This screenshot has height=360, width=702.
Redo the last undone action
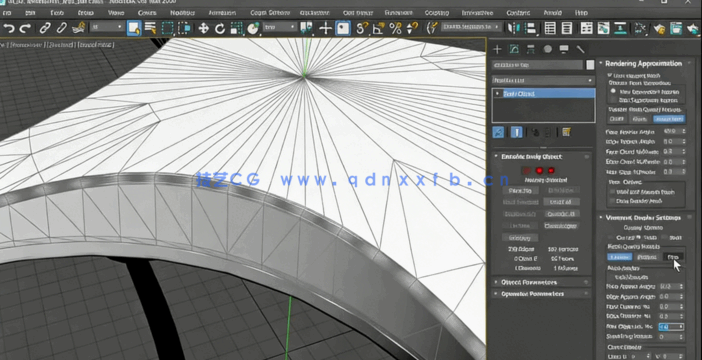[x=25, y=28]
